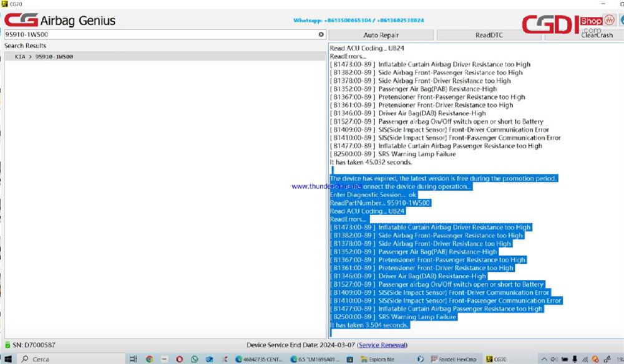Click the Auto Repair button

point(381,35)
